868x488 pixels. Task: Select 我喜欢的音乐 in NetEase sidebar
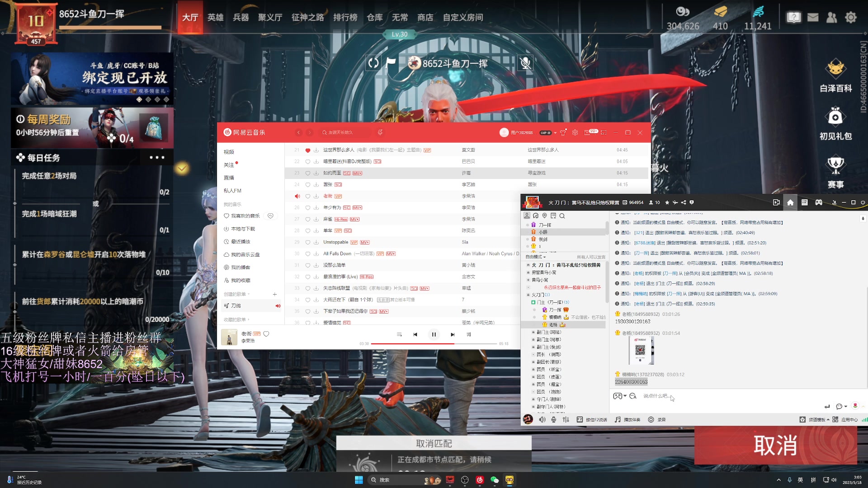(246, 216)
